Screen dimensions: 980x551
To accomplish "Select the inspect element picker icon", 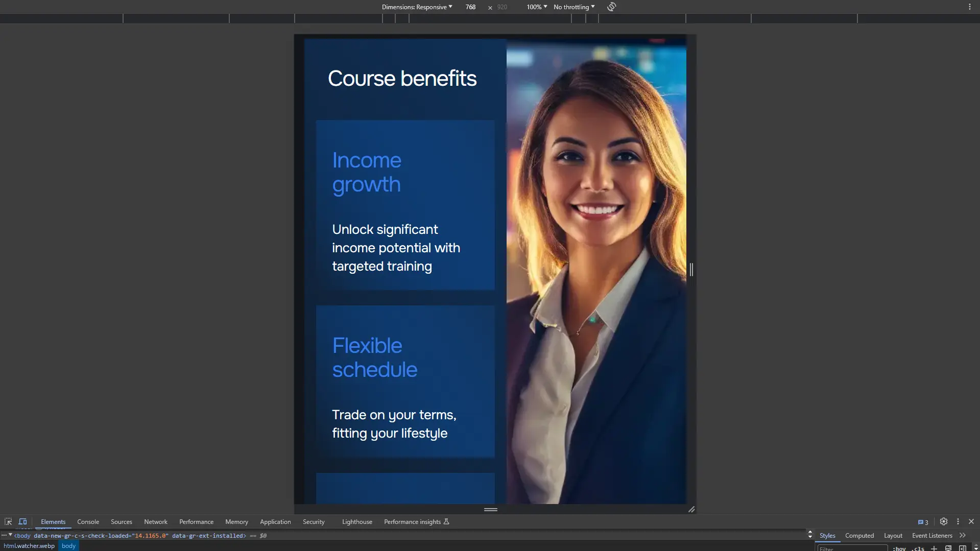I will point(8,521).
